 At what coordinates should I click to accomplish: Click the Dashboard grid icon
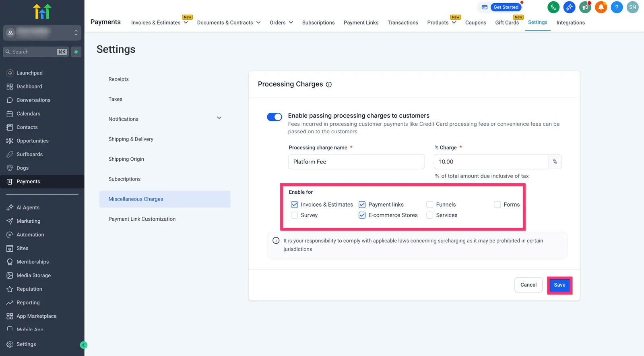10,87
